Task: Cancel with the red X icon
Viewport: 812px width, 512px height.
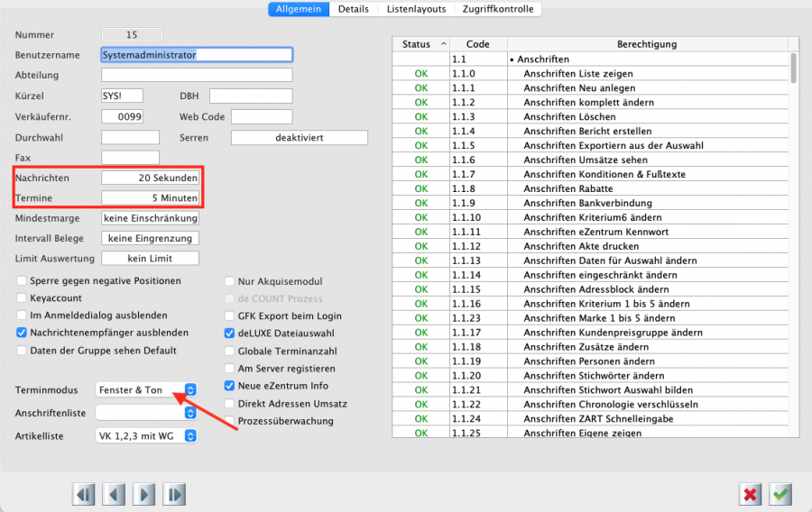Action: [x=751, y=494]
